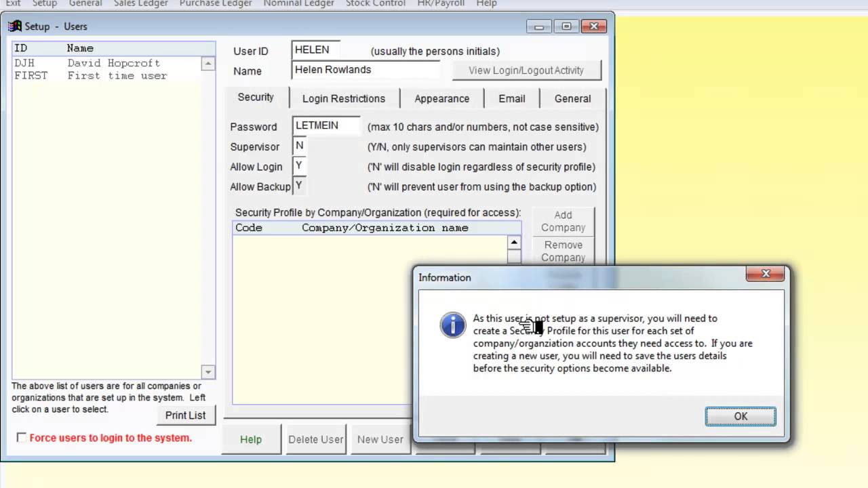868x488 pixels.
Task: Click the New User button
Action: tap(380, 439)
